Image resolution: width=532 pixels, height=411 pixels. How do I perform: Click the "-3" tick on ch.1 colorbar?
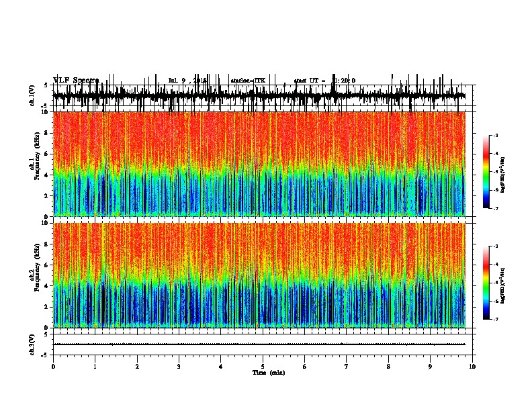coord(496,135)
